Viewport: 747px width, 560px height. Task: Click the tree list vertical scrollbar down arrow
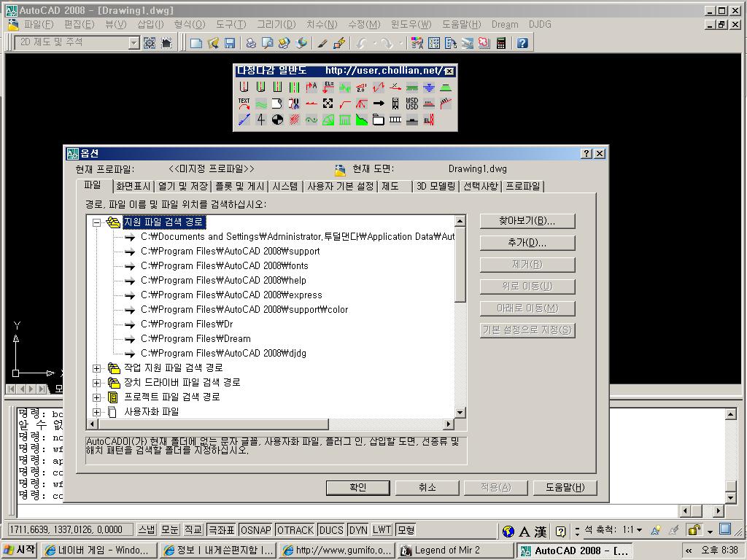pos(460,413)
